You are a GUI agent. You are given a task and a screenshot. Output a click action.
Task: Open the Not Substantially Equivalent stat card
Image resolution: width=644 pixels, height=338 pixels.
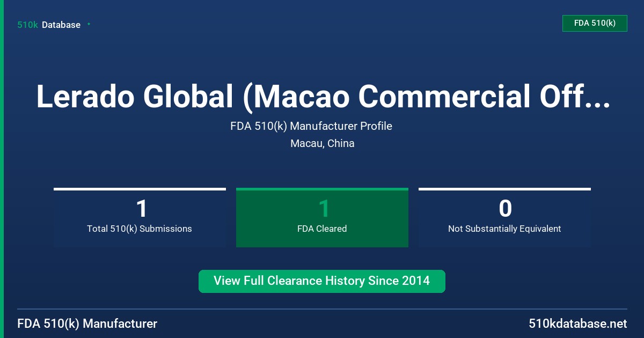coord(504,217)
